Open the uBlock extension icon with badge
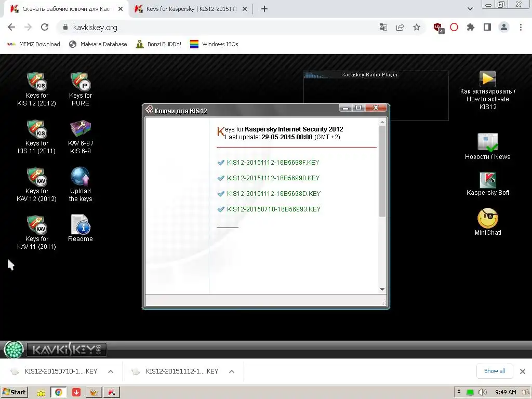Image resolution: width=532 pixels, height=399 pixels. coord(438,28)
